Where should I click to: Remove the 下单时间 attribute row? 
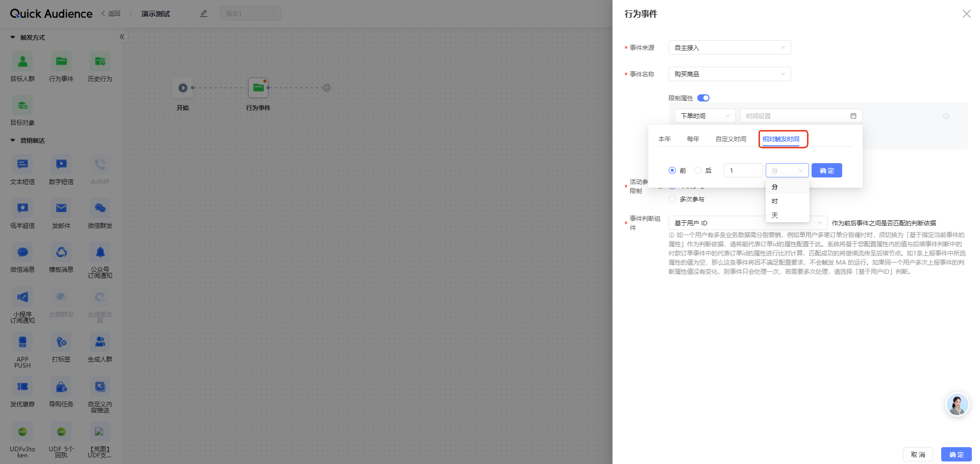pos(946,116)
